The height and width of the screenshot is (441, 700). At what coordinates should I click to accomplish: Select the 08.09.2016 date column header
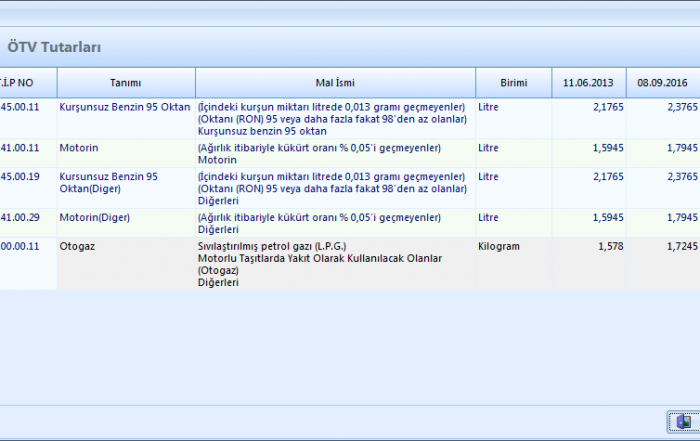pyautogui.click(x=662, y=82)
